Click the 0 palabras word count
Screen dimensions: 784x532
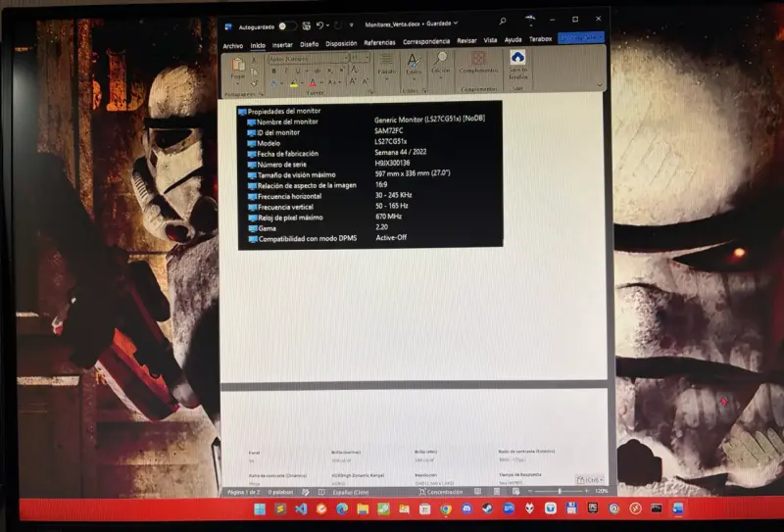pos(280,492)
